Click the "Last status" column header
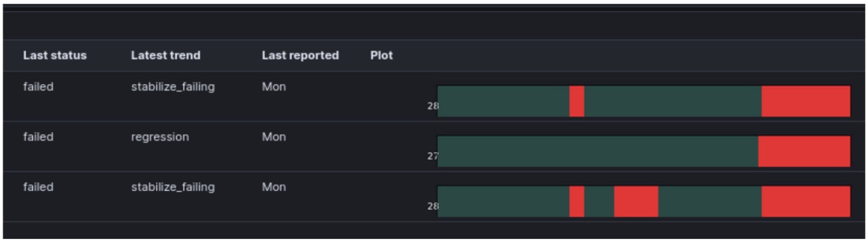 [55, 56]
